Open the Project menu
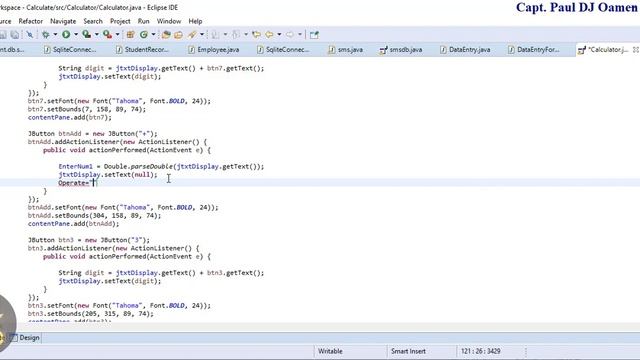The image size is (640, 360). (120, 21)
